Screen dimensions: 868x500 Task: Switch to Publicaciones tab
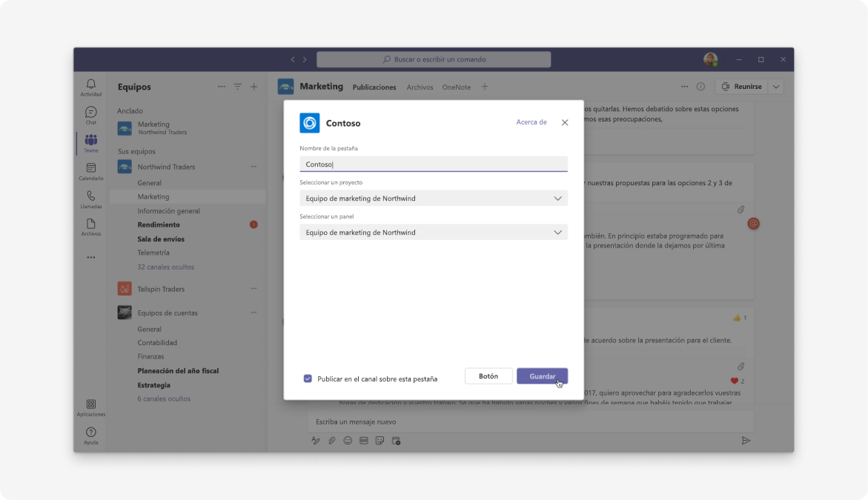374,87
